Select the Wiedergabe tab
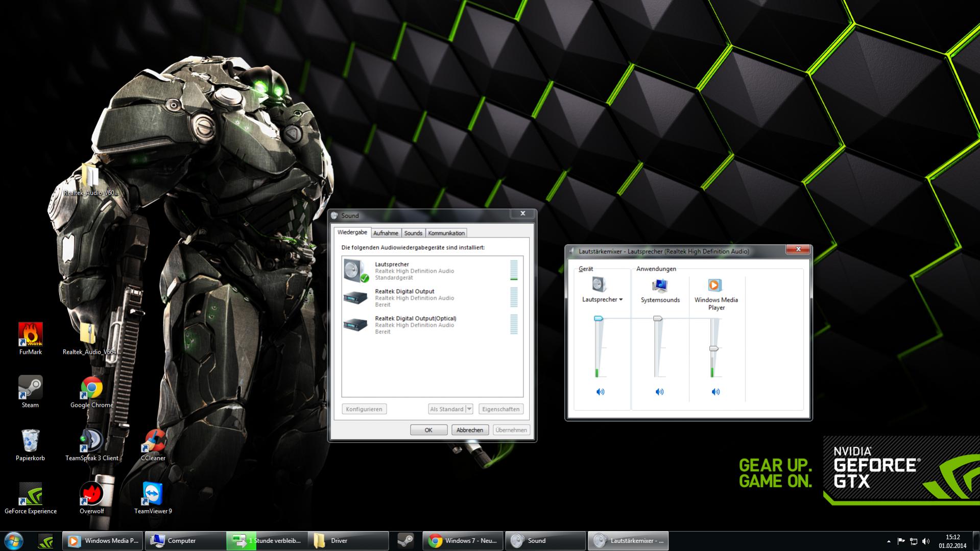The height and width of the screenshot is (551, 980). point(352,232)
